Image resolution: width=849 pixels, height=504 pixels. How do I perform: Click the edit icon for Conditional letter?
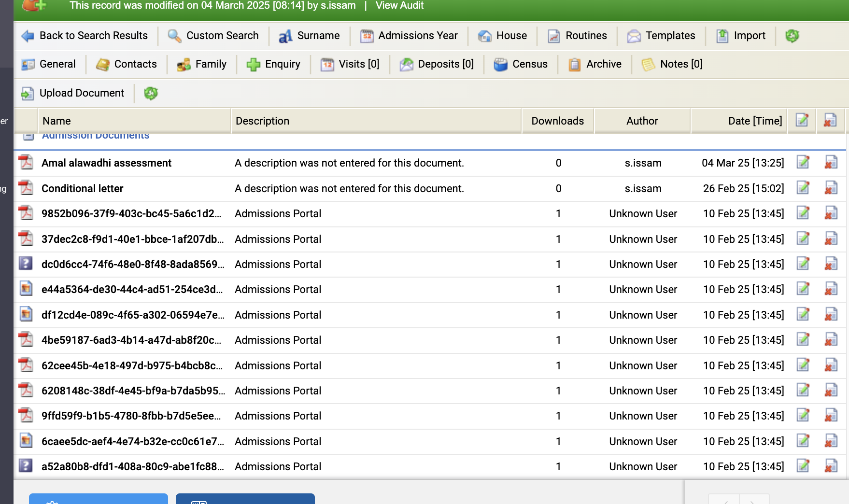click(x=803, y=188)
